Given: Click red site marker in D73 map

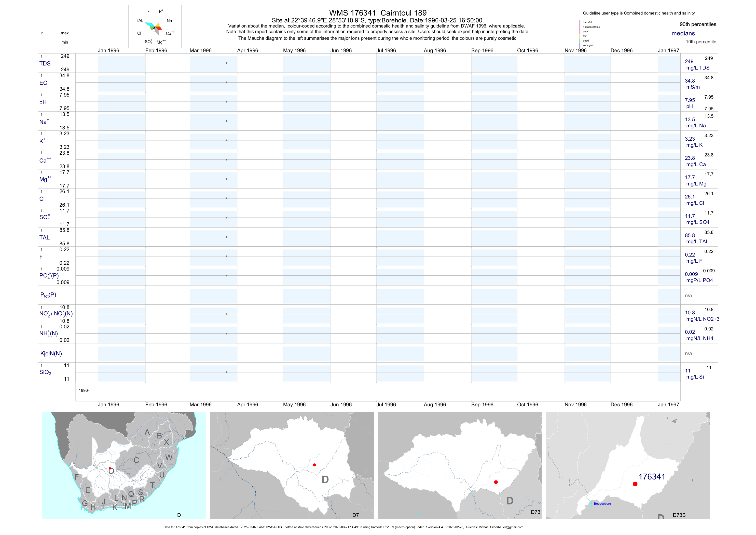Looking at the screenshot, I should tap(496, 482).
